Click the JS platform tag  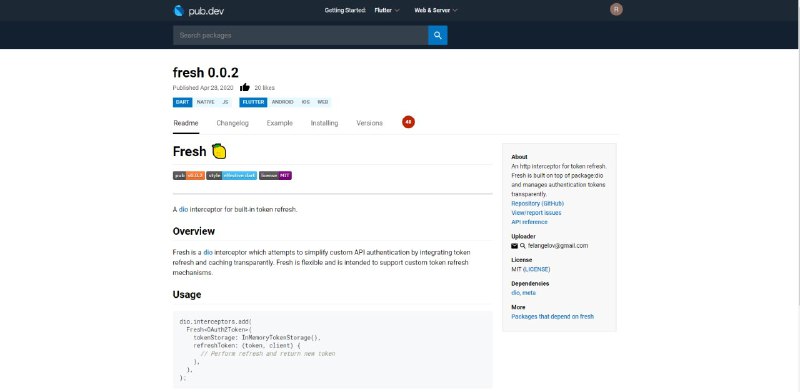pyautogui.click(x=225, y=102)
